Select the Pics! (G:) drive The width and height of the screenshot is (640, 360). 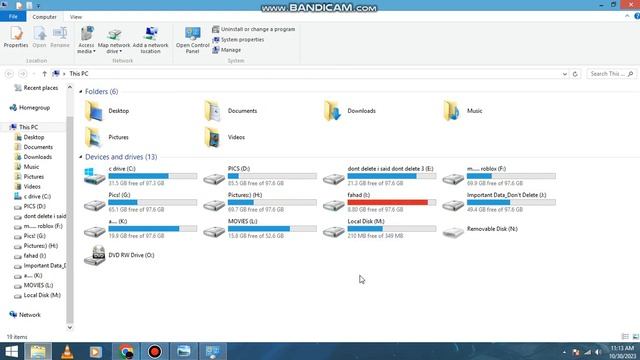[141, 202]
